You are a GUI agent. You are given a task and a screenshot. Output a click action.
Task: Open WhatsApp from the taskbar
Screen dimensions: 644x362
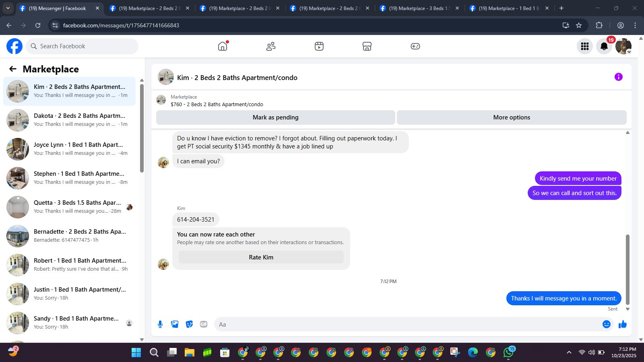point(508,353)
